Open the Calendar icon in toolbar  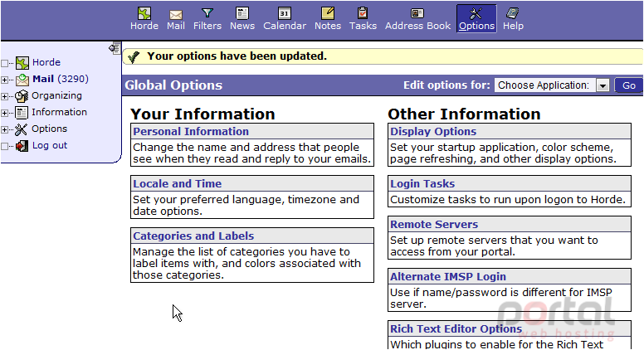point(284,13)
